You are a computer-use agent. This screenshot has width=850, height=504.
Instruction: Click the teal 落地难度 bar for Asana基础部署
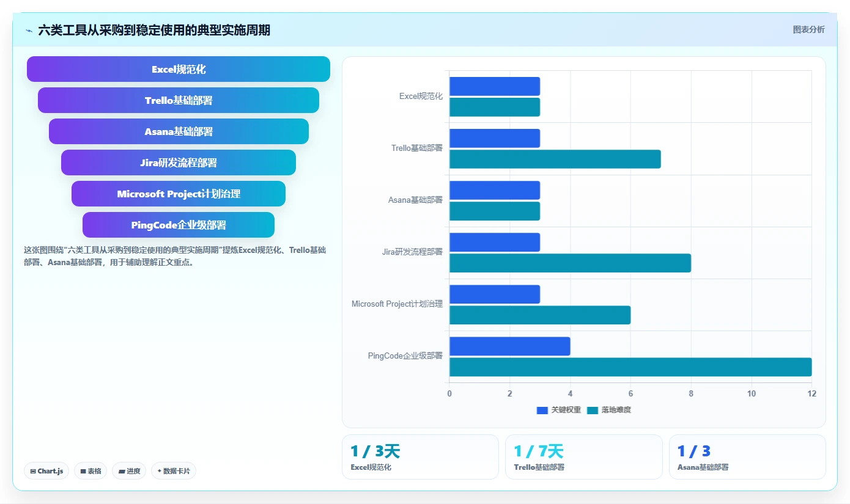[495, 211]
